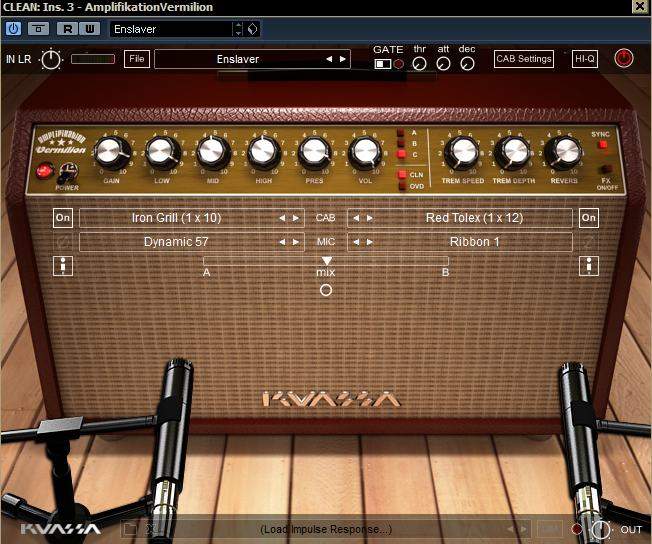
Task: Toggle the GATE on/off switch
Action: 383,64
